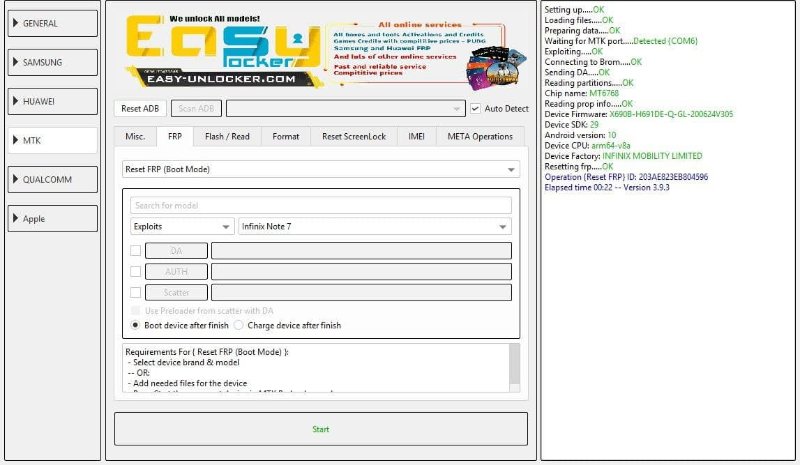Click the AUTH browse button

pyautogui.click(x=177, y=272)
